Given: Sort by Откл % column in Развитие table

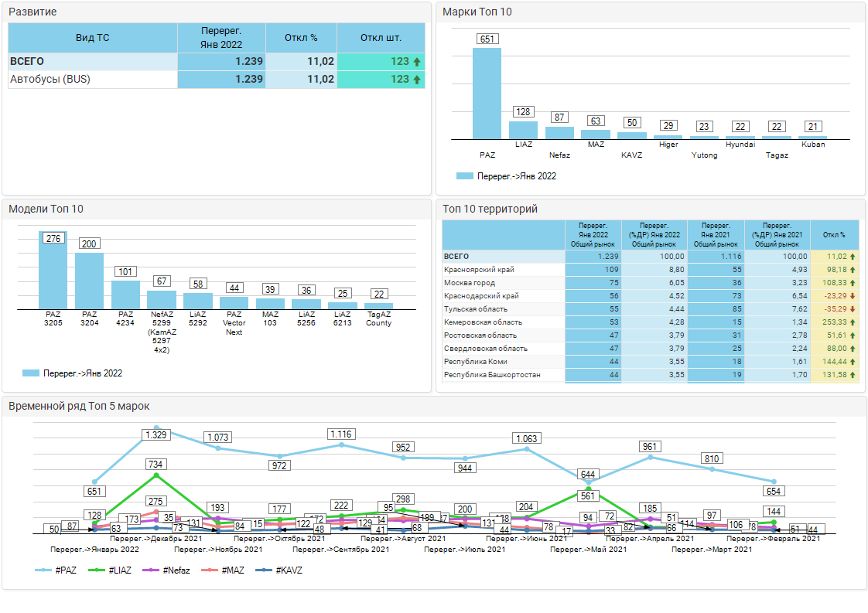Looking at the screenshot, I should (301, 38).
